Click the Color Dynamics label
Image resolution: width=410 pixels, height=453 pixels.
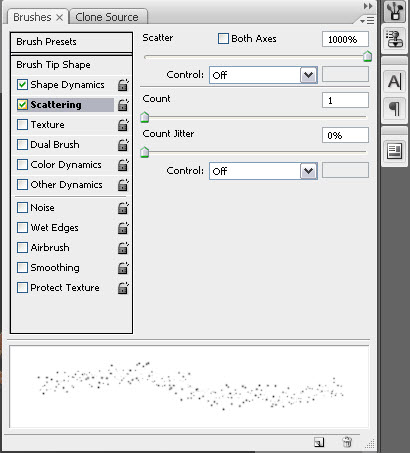pyautogui.click(x=66, y=165)
